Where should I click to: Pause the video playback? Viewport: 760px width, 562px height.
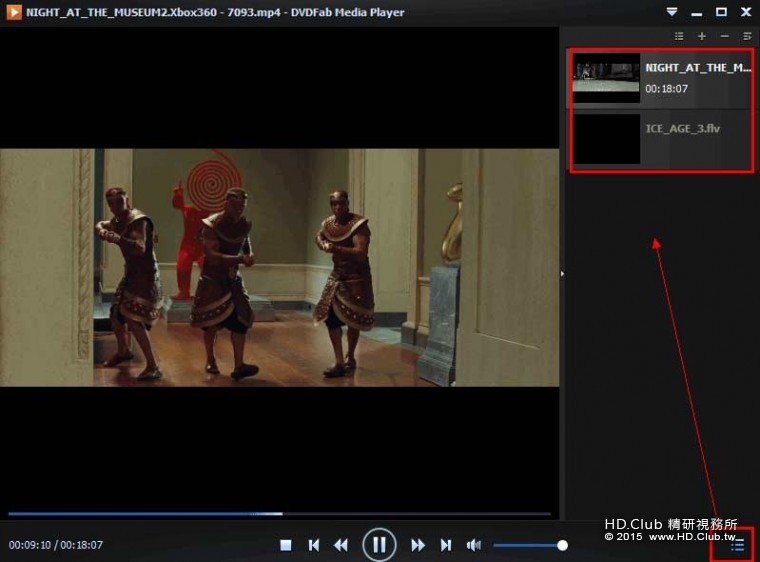pyautogui.click(x=379, y=545)
